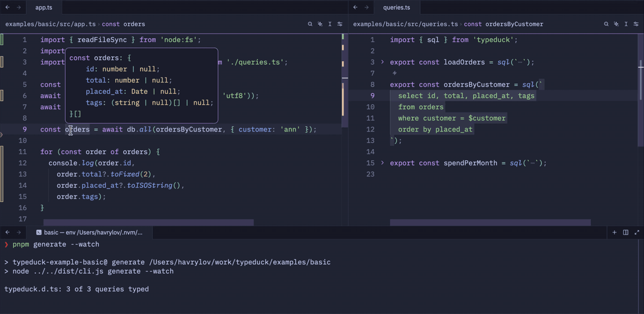Click 'pnpm generate --watch' terminal command
644x314 pixels.
pos(56,244)
